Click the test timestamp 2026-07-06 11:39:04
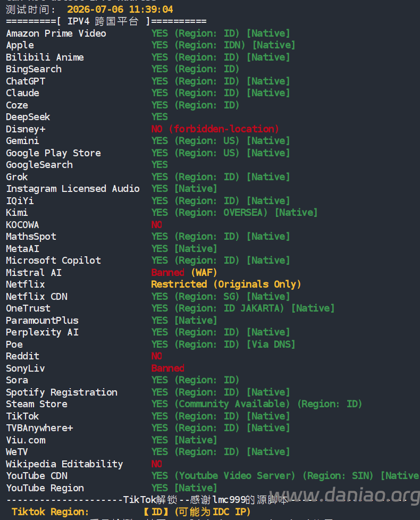Image resolution: width=420 pixels, height=520 pixels. (x=120, y=9)
